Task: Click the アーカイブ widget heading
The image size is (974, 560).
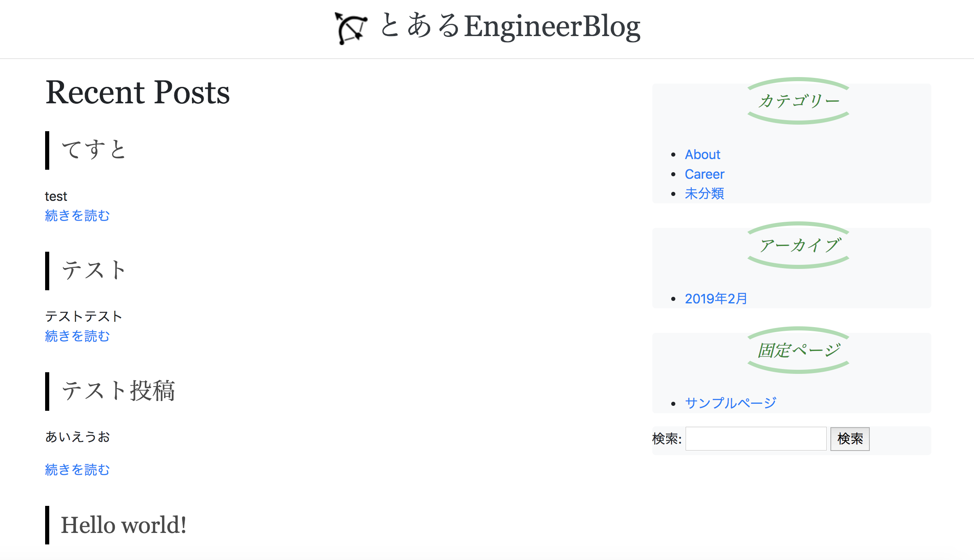Action: [x=800, y=246]
